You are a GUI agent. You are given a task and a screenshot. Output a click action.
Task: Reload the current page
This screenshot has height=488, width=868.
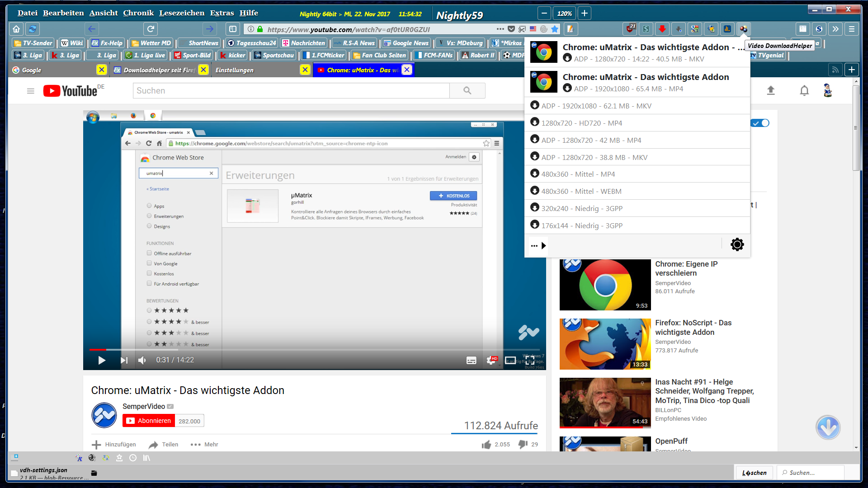coord(151,29)
